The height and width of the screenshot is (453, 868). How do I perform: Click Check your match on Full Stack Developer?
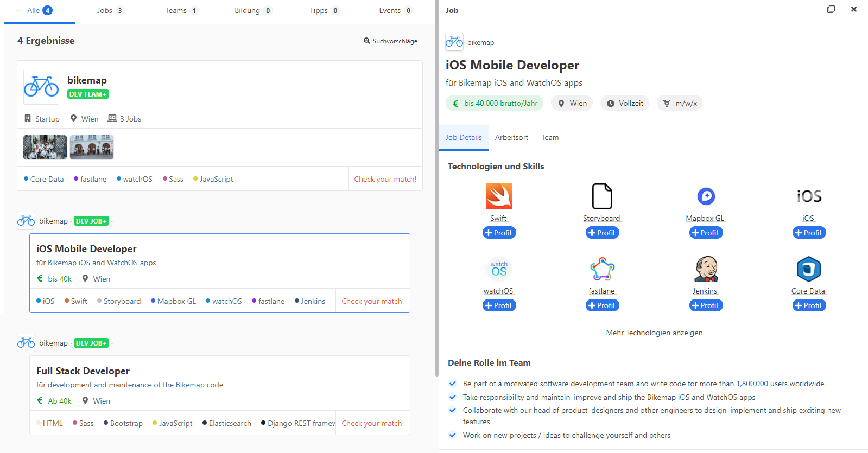[372, 423]
